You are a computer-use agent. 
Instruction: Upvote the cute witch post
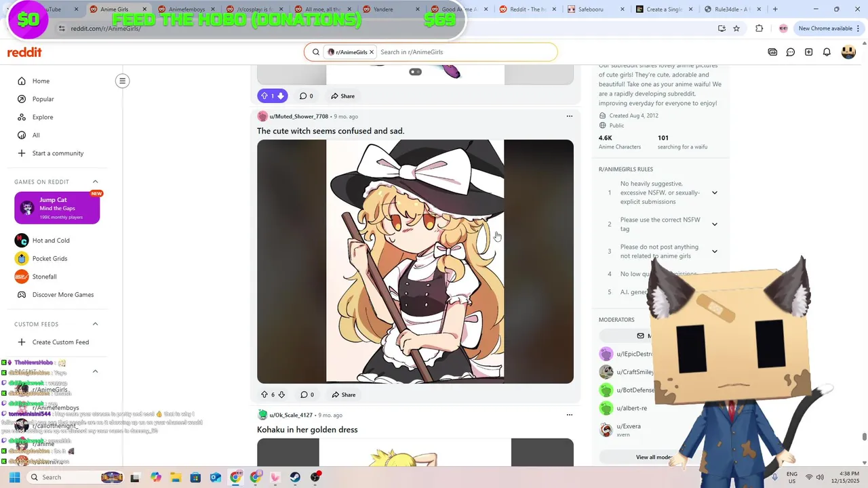[x=264, y=394]
